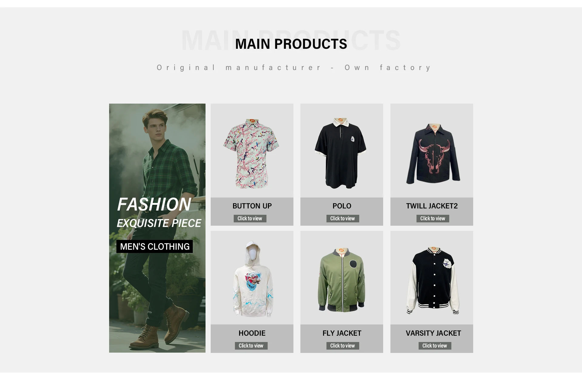Open the POLO product title
The width and height of the screenshot is (582, 392).
(x=342, y=206)
